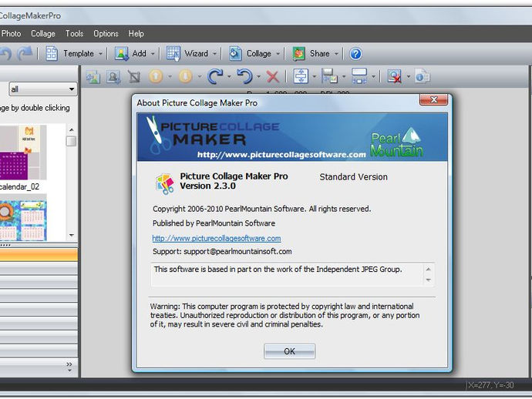Click the send backward down-arrow icon
The width and height of the screenshot is (532, 399).
[185, 76]
